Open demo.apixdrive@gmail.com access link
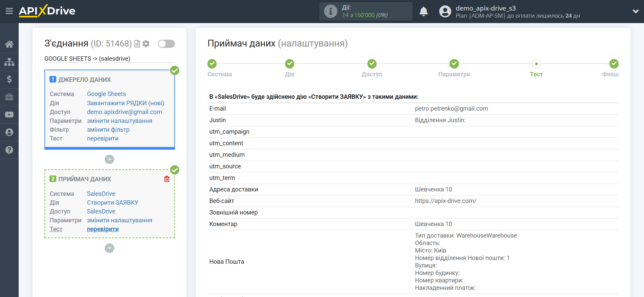 pyautogui.click(x=124, y=112)
